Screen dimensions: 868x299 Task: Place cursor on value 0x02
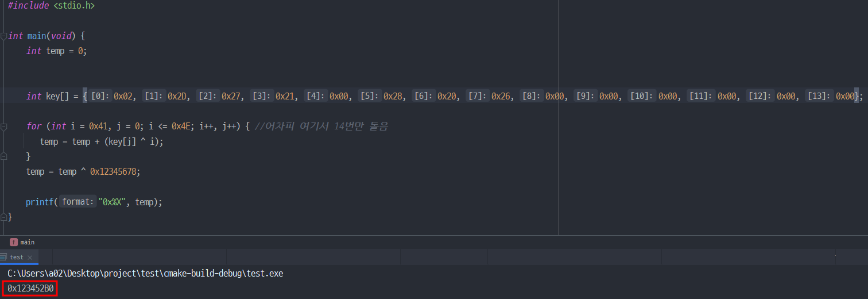[123, 97]
